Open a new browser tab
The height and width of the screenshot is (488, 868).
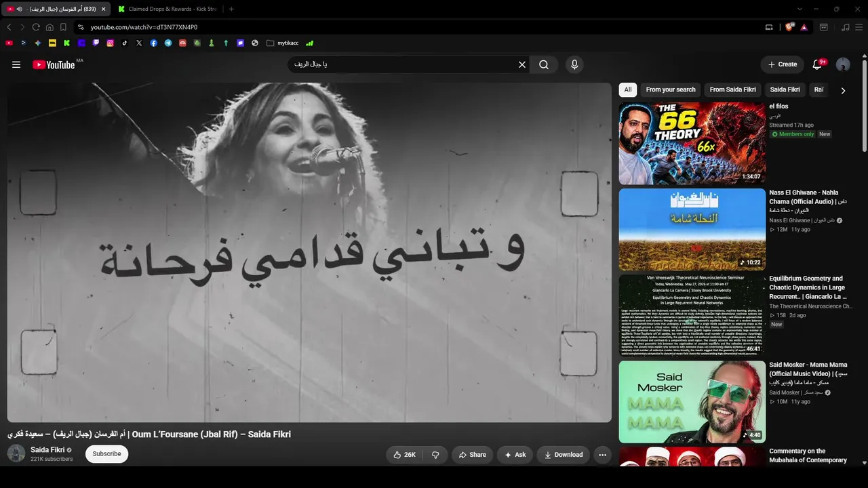pyautogui.click(x=231, y=9)
